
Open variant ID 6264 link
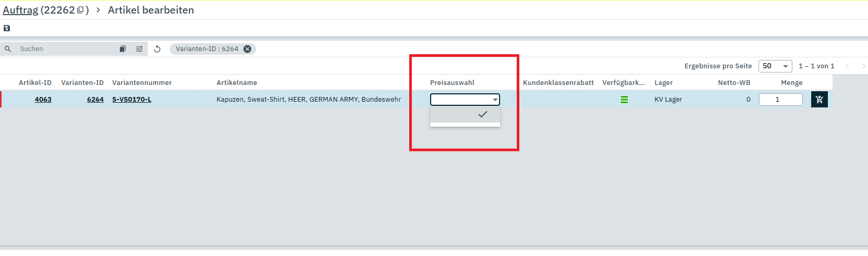(95, 100)
